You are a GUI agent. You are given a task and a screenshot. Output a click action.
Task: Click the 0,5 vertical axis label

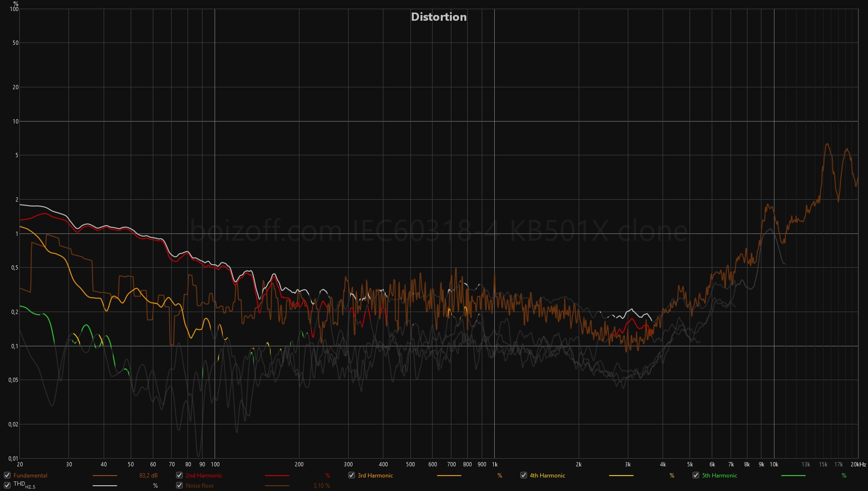(x=15, y=268)
